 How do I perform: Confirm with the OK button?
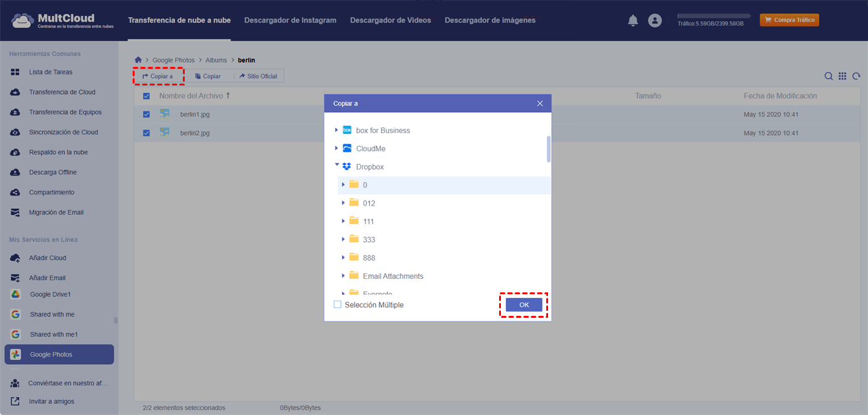coord(524,305)
